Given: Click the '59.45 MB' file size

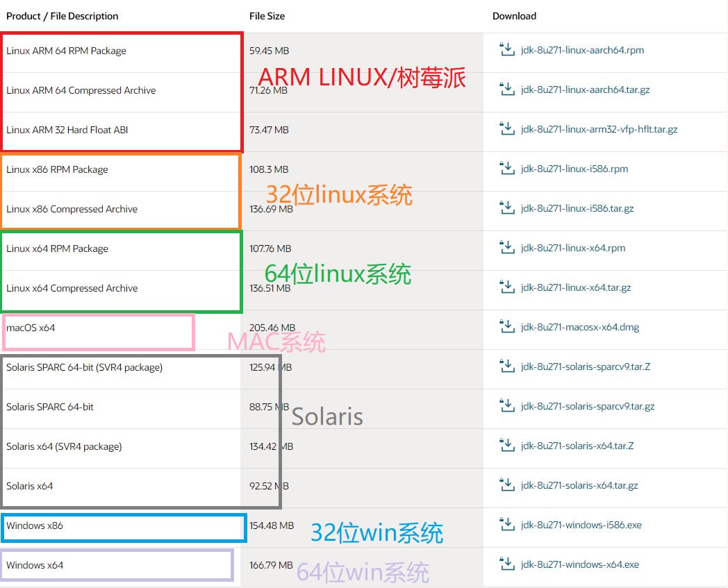Looking at the screenshot, I should [x=270, y=51].
